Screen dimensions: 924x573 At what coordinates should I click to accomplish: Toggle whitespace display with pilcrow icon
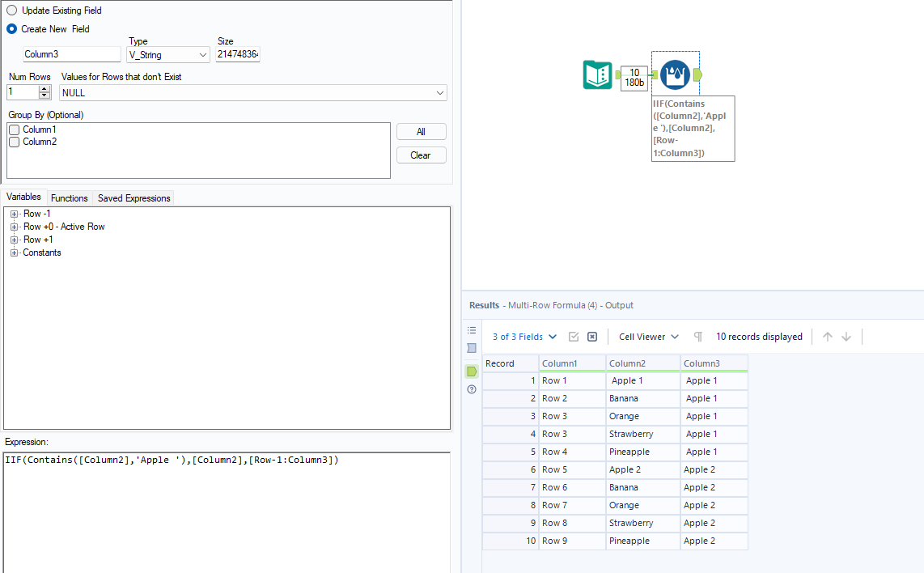697,336
